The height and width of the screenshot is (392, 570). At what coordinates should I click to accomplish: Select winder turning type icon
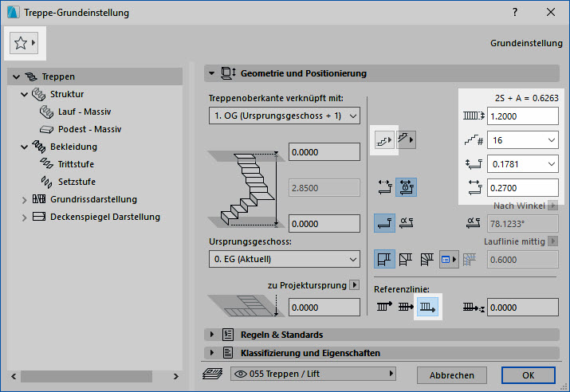(427, 260)
